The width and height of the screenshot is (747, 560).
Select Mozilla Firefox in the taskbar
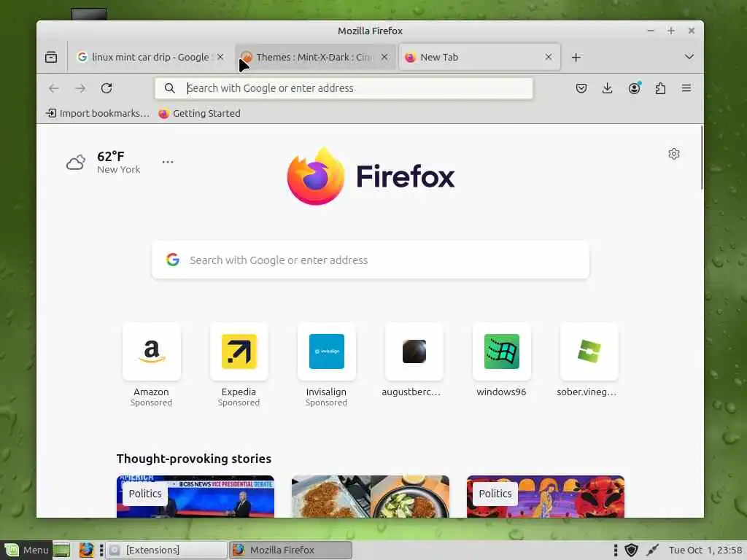[x=291, y=550]
